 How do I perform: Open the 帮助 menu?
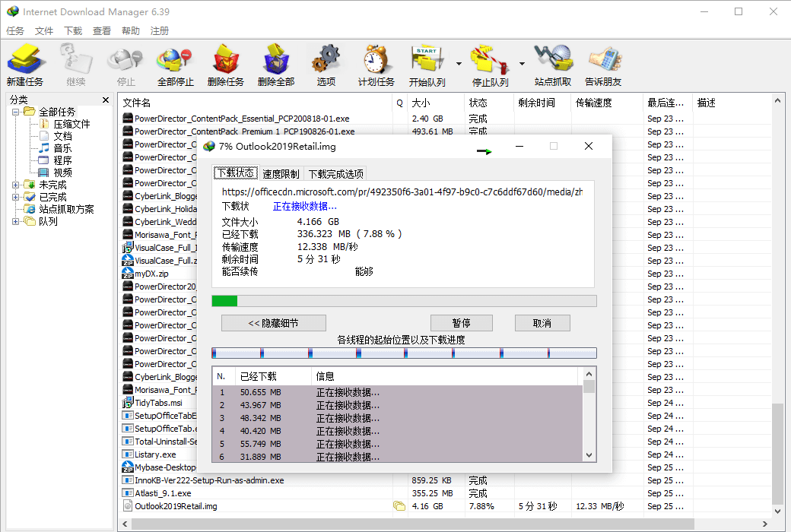131,30
